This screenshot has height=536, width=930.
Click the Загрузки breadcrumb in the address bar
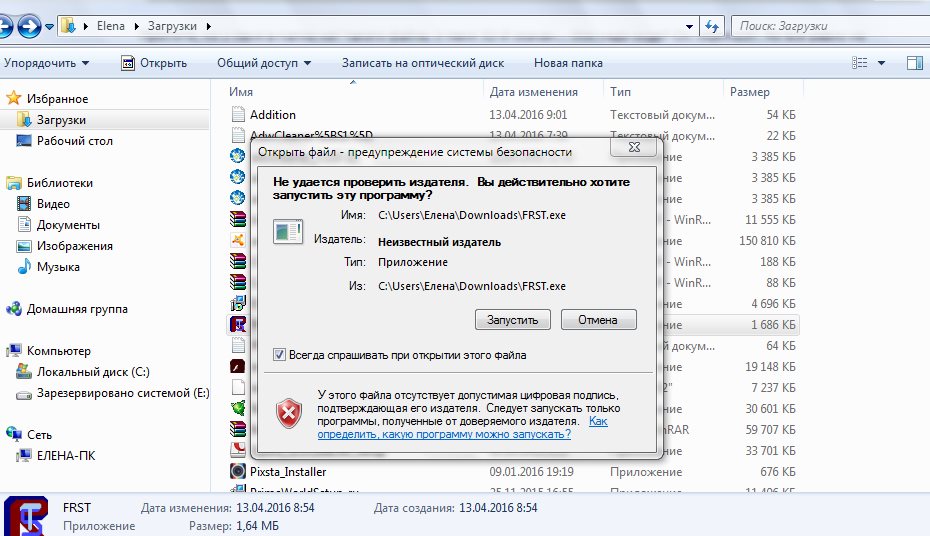(172, 26)
